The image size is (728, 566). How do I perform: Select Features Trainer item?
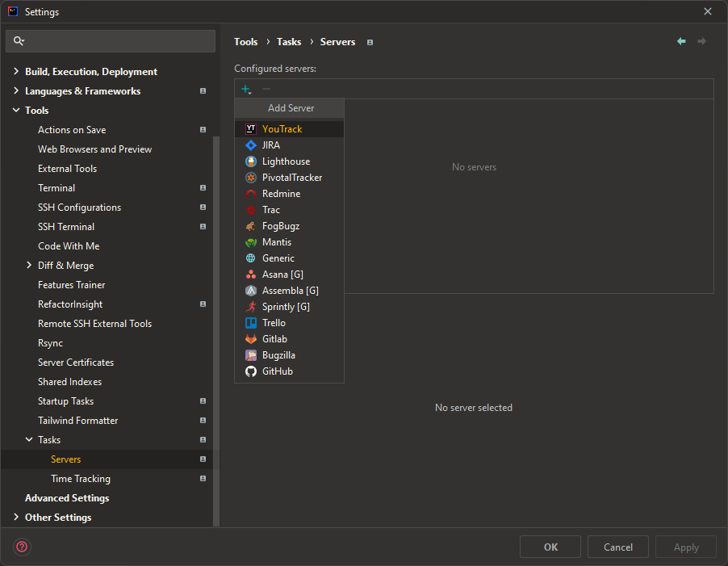[72, 285]
